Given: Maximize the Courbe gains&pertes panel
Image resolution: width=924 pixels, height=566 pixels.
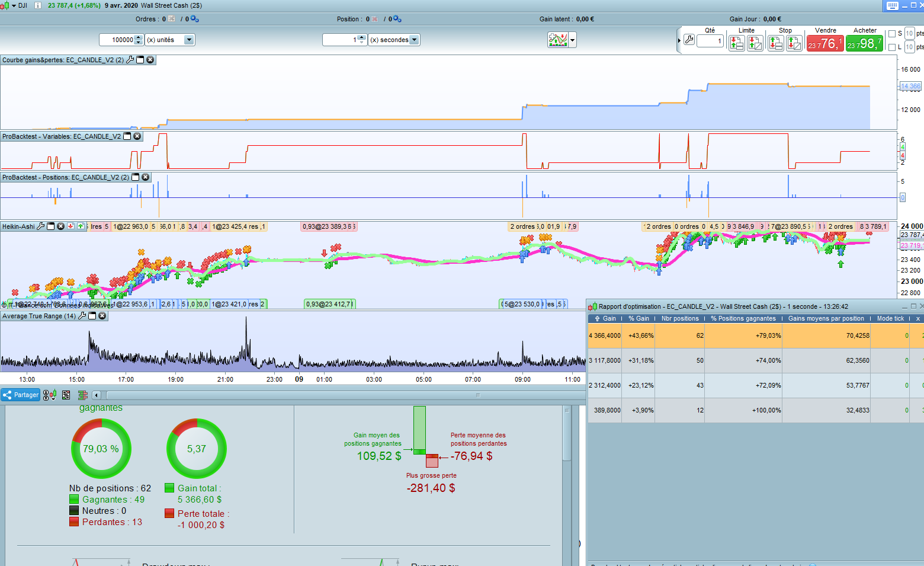Looking at the screenshot, I should 140,60.
